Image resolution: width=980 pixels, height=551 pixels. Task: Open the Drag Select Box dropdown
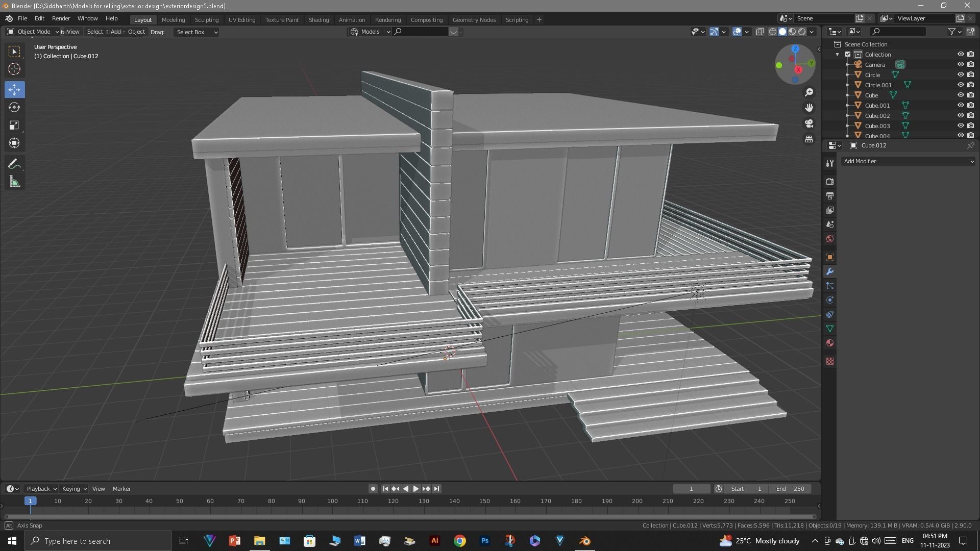click(197, 32)
